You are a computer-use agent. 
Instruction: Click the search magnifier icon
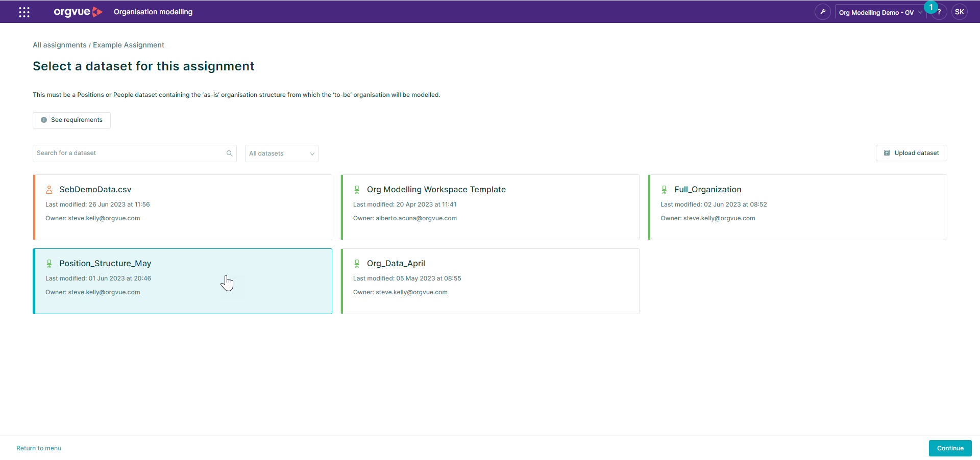coord(229,153)
